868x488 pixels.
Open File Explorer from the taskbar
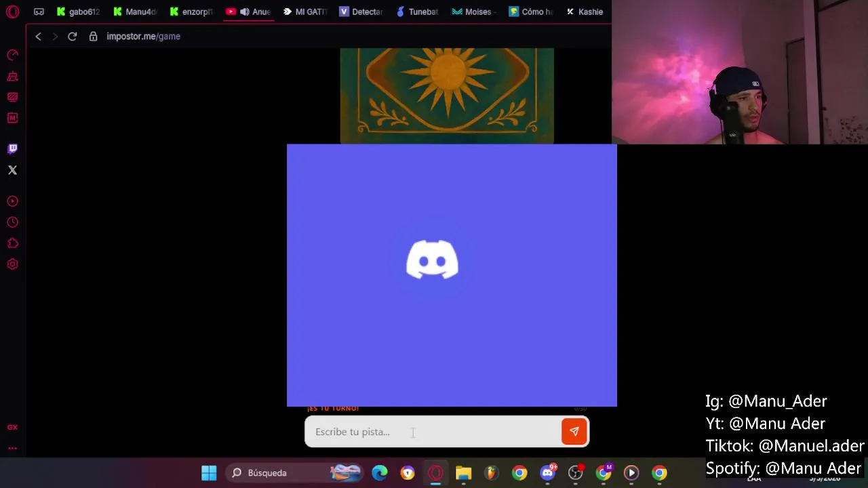463,472
